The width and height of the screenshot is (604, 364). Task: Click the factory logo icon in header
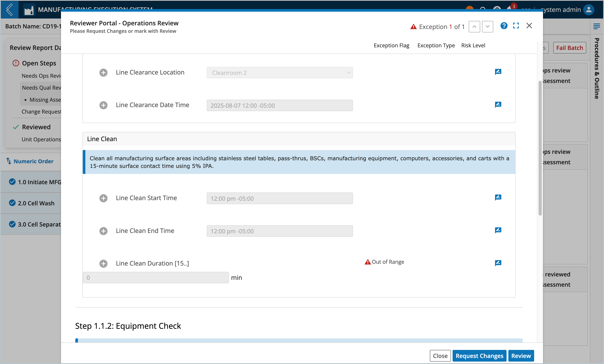tap(29, 10)
